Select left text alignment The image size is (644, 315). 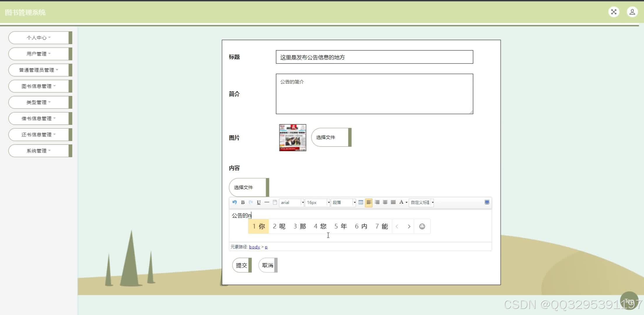click(369, 202)
